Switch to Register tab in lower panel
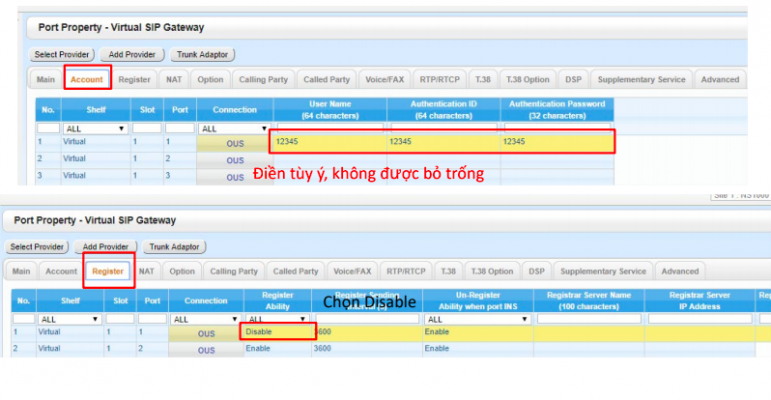 point(107,271)
